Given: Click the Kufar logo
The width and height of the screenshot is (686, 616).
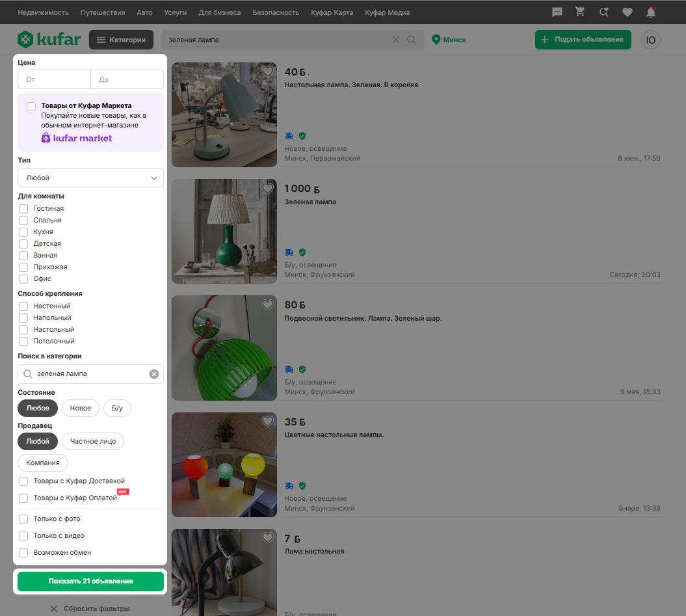Looking at the screenshot, I should [x=49, y=40].
